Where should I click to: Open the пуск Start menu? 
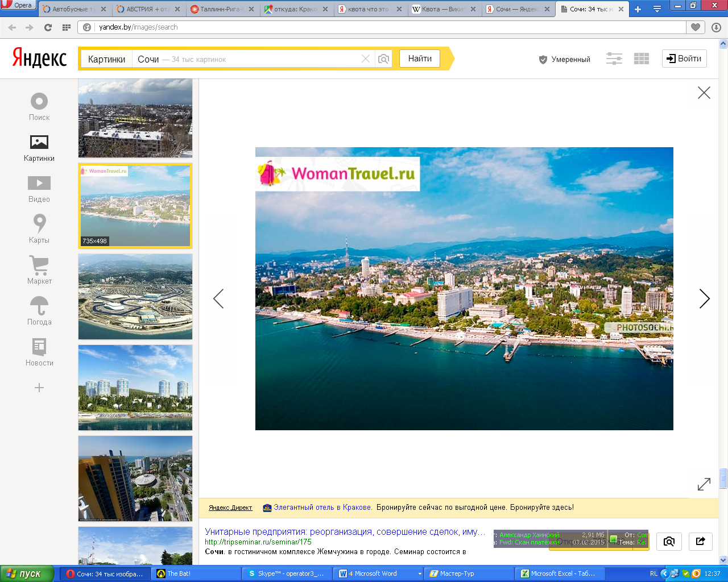[27, 574]
